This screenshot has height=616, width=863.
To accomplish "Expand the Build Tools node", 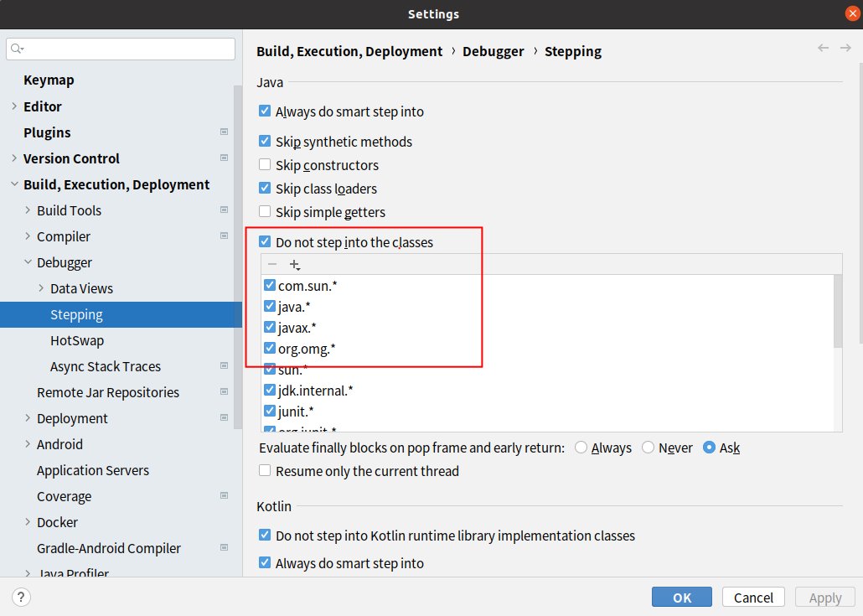I will 28,210.
